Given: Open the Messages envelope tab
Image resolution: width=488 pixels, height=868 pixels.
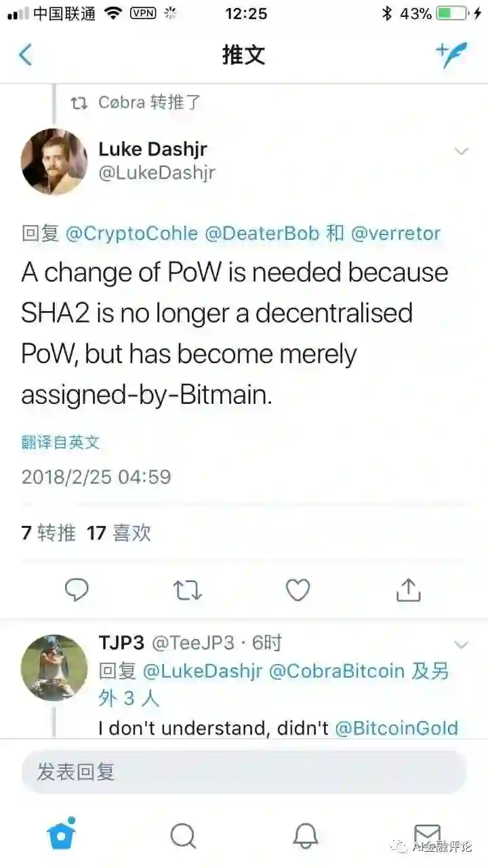Looking at the screenshot, I should pyautogui.click(x=427, y=835).
